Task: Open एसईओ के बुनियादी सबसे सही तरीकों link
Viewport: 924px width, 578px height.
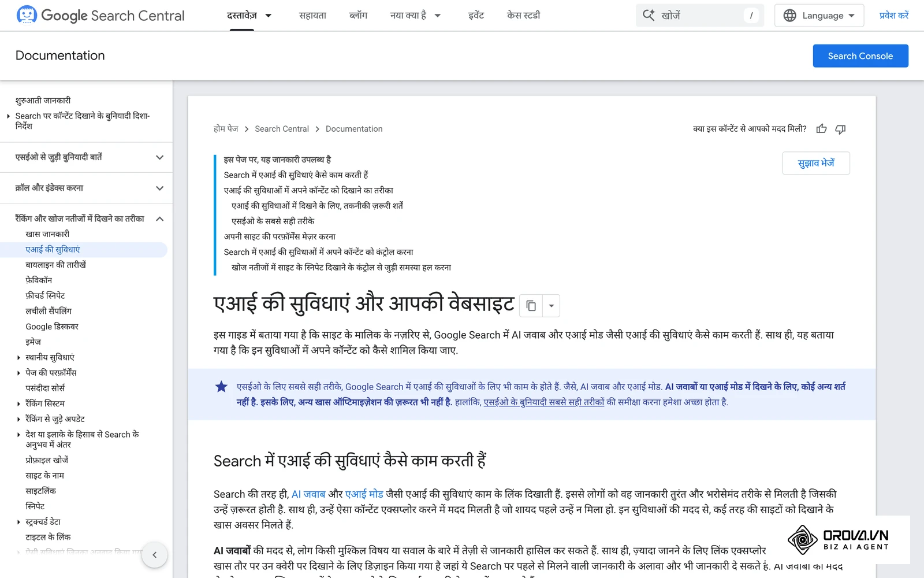Action: tap(544, 402)
